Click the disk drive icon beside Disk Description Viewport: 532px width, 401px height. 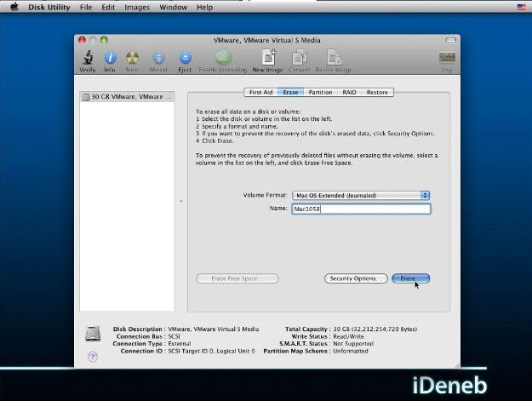(93, 334)
